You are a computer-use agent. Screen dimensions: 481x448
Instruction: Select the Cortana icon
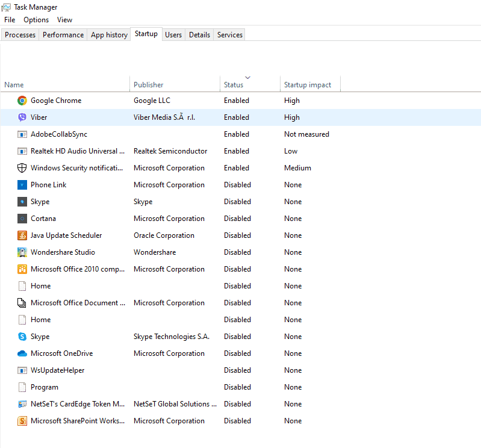(22, 219)
